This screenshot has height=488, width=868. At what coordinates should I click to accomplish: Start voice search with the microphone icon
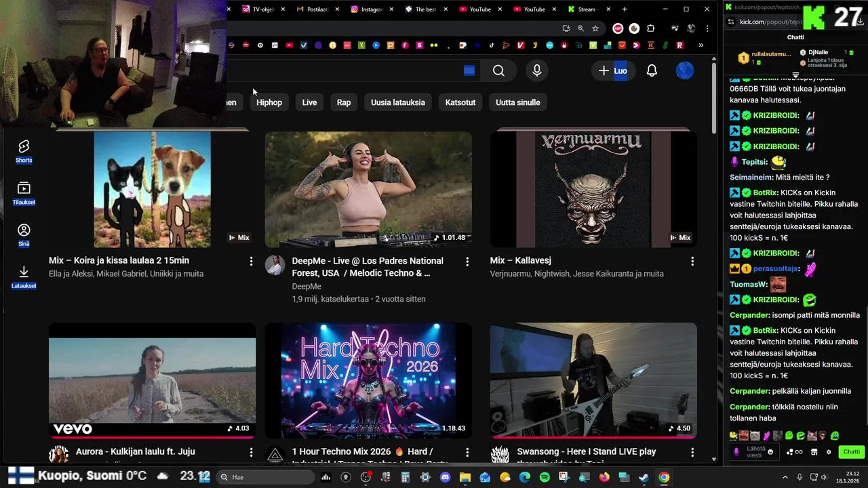537,70
